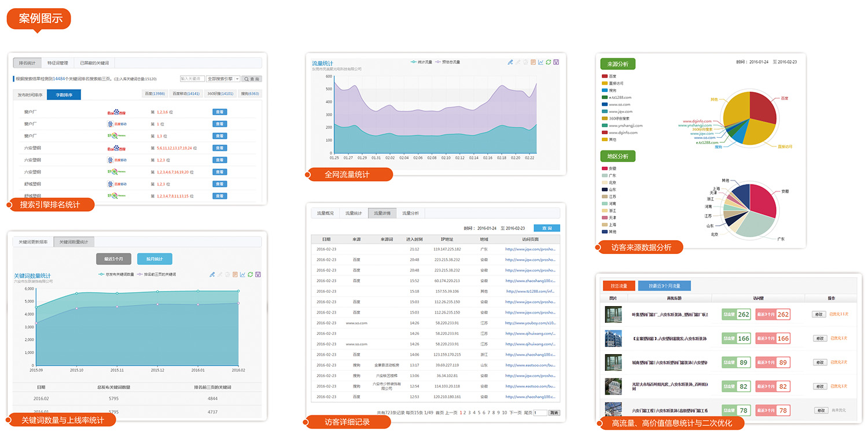This screenshot has width=868, height=442.
Task: Click the 百度 red legend swatch in 来源分析
Action: click(x=605, y=76)
